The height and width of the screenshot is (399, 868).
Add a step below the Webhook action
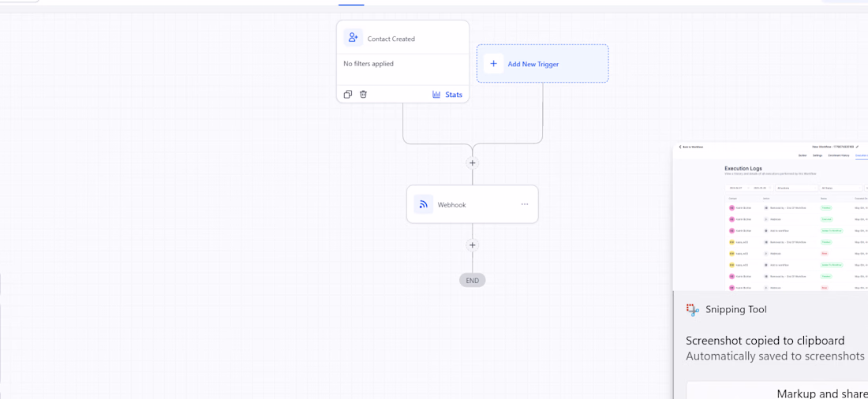click(x=472, y=245)
